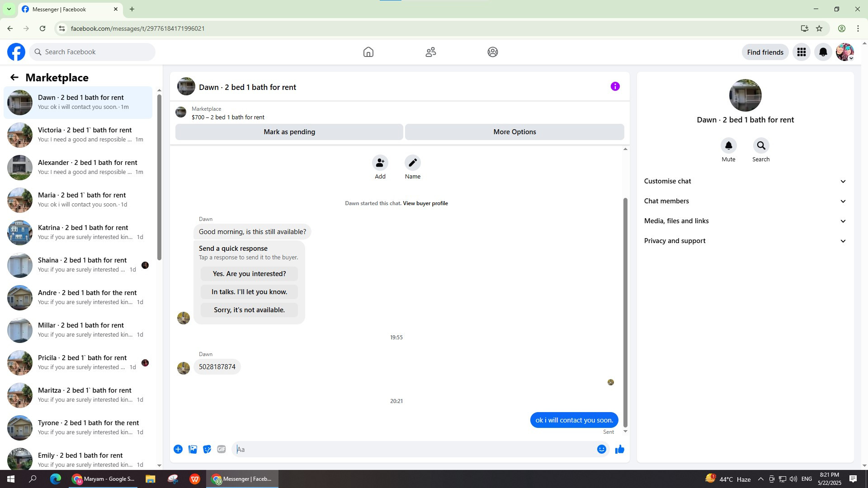The width and height of the screenshot is (868, 488).
Task: Mute the Dawn conversation
Action: pos(729,145)
